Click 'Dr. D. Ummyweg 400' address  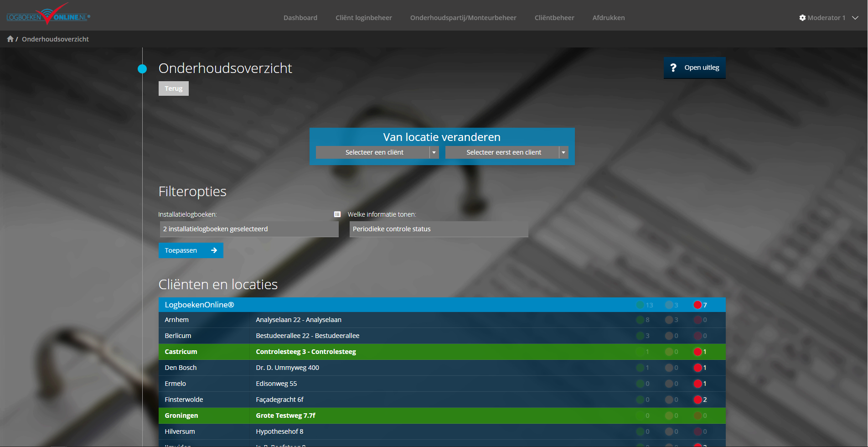287,368
